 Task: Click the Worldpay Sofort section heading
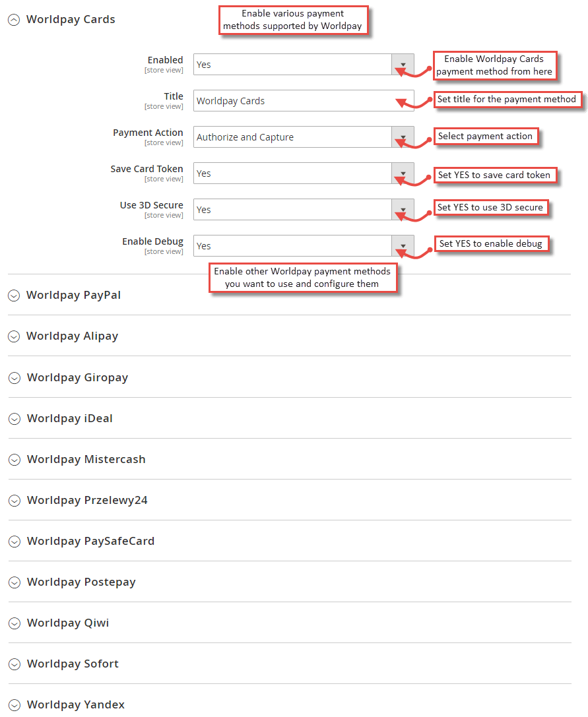pyautogui.click(x=73, y=664)
